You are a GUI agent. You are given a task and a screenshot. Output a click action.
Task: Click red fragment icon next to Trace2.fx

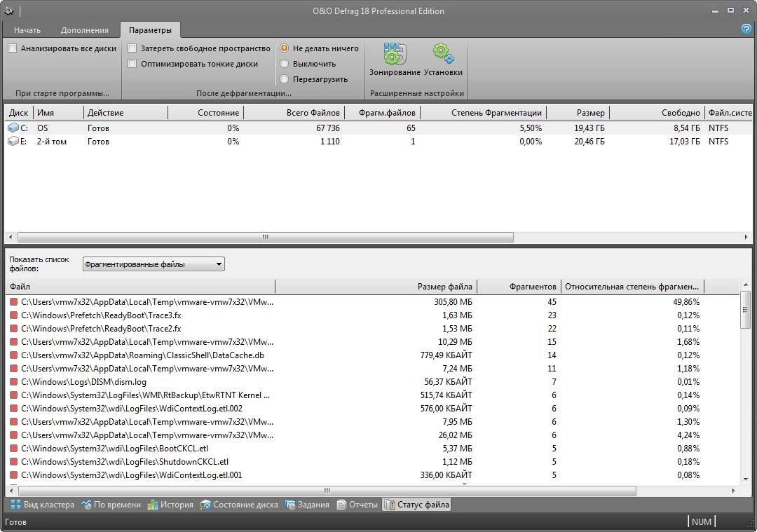coord(13,329)
